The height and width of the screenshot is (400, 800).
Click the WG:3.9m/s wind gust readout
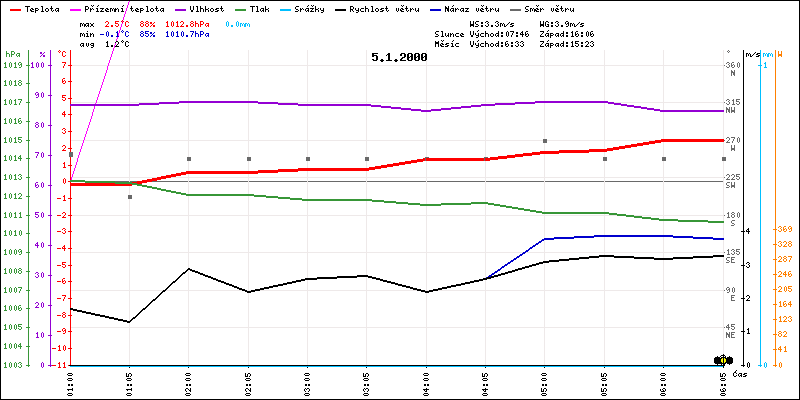(x=566, y=22)
